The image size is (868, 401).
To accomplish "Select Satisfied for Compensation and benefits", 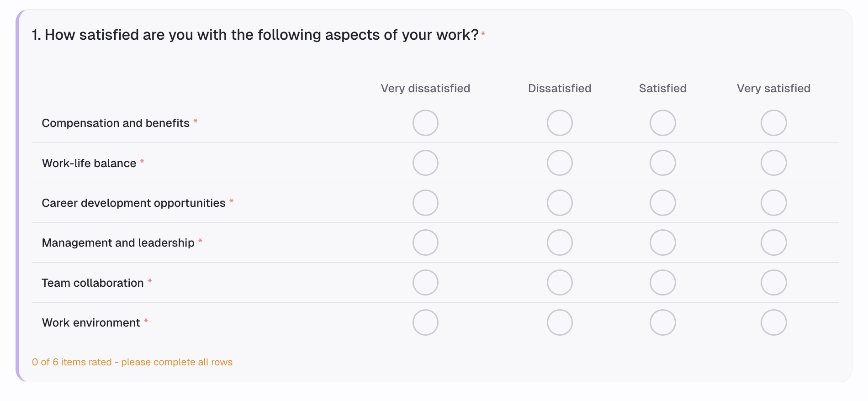I will 662,122.
